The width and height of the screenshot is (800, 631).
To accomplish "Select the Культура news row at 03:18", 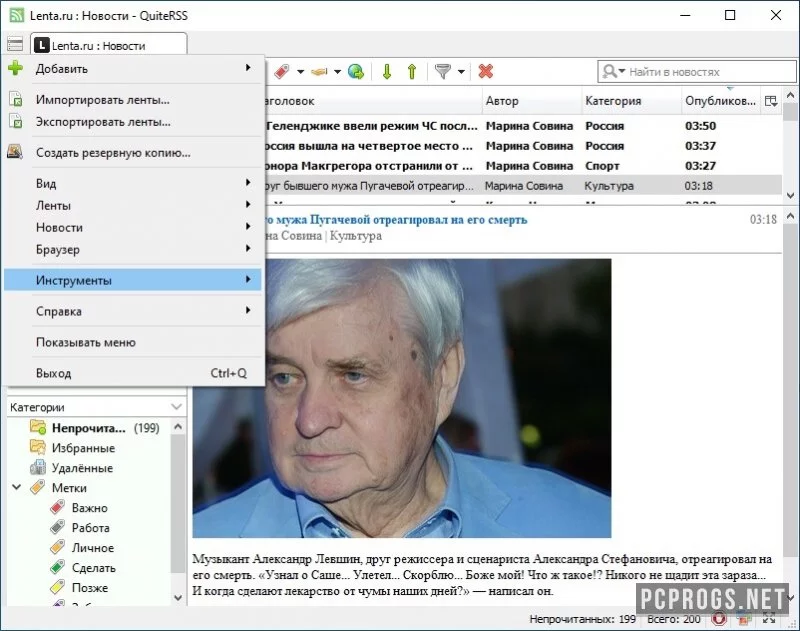I will click(x=523, y=186).
